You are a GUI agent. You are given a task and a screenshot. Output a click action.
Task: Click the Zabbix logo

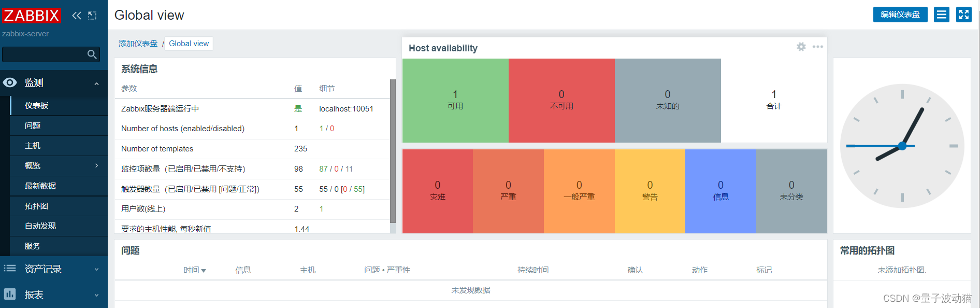click(x=32, y=16)
